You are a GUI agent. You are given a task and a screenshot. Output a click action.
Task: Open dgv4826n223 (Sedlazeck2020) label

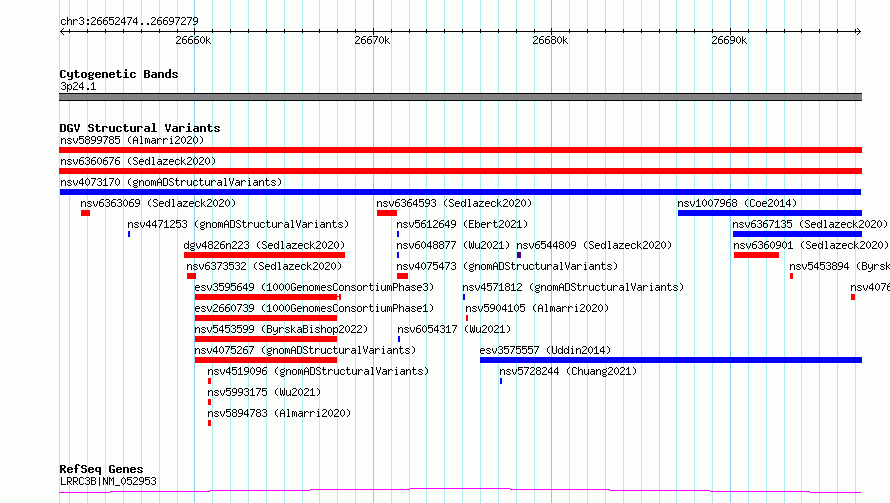click(x=264, y=245)
